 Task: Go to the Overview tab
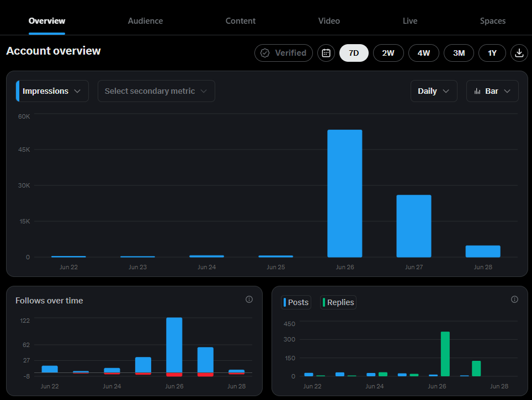[x=47, y=21]
